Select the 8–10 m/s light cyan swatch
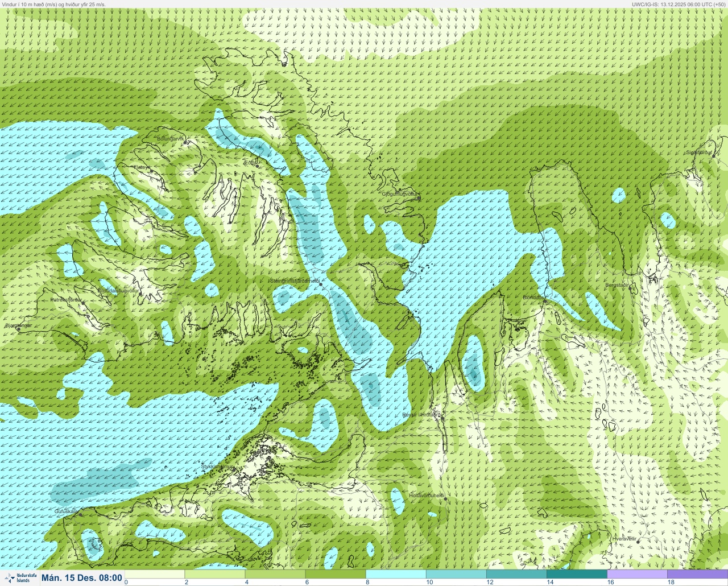The image size is (728, 586). coord(396,574)
